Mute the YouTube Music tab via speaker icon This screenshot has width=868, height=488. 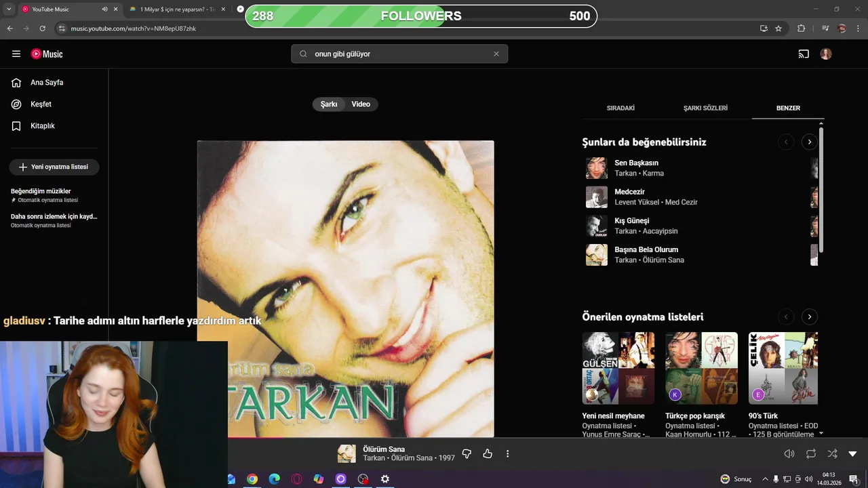pyautogui.click(x=104, y=9)
